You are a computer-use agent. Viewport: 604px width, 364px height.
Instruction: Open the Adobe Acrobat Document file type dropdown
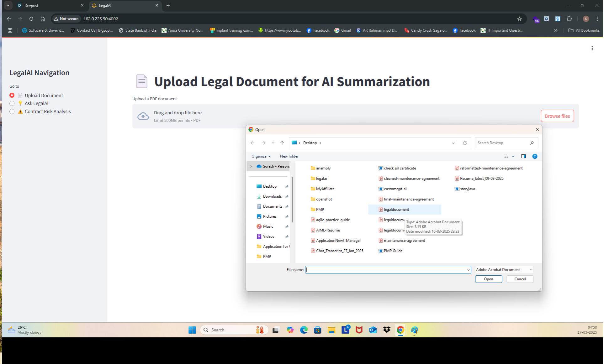point(504,270)
